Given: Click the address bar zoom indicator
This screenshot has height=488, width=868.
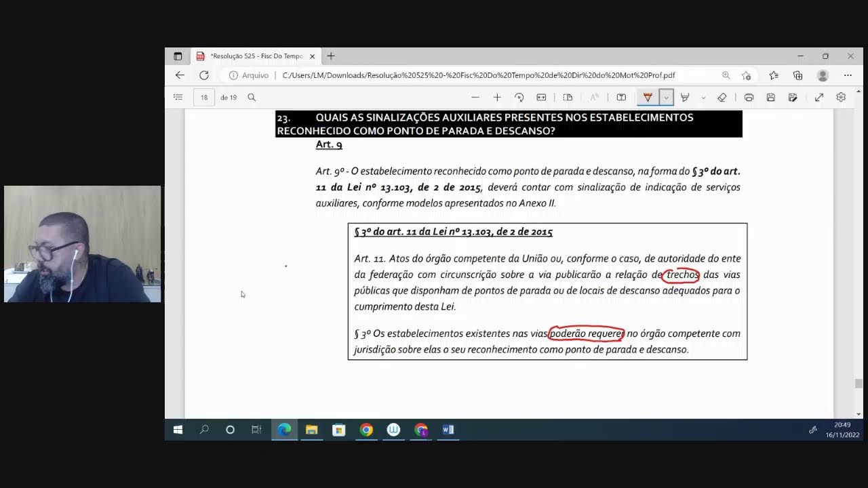Looking at the screenshot, I should click(x=726, y=75).
